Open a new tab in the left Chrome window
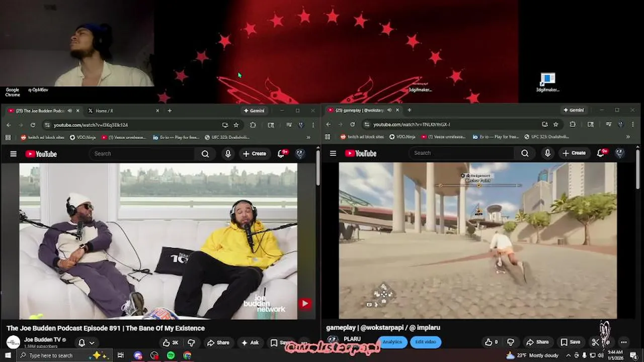 (x=170, y=111)
